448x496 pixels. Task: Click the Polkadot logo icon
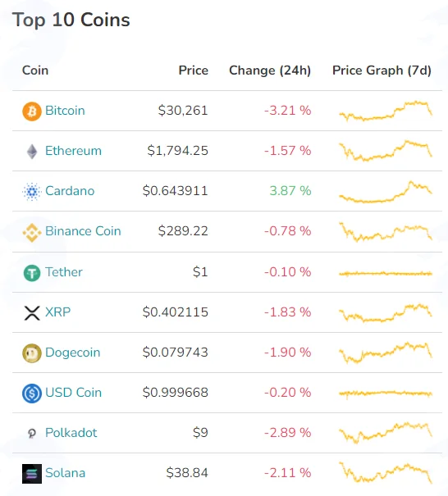[x=32, y=433]
